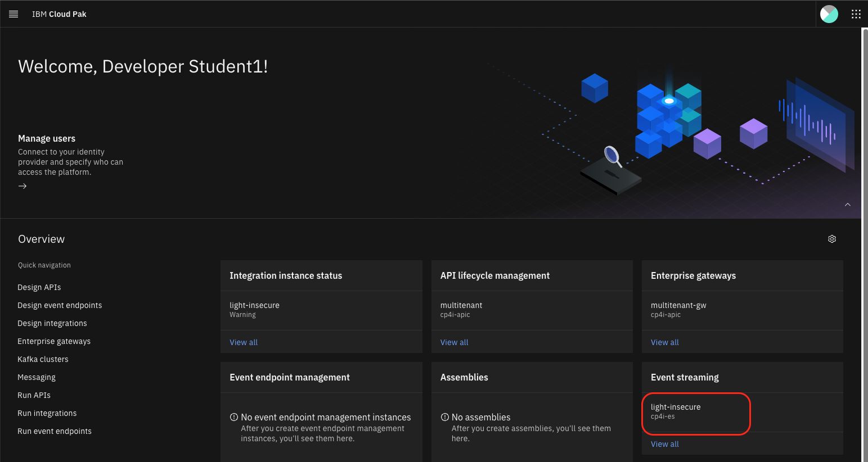Click the Assemblies card title

click(464, 377)
